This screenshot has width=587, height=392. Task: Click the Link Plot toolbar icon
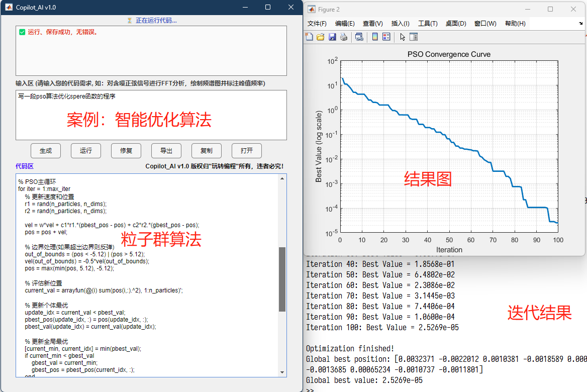(359, 37)
